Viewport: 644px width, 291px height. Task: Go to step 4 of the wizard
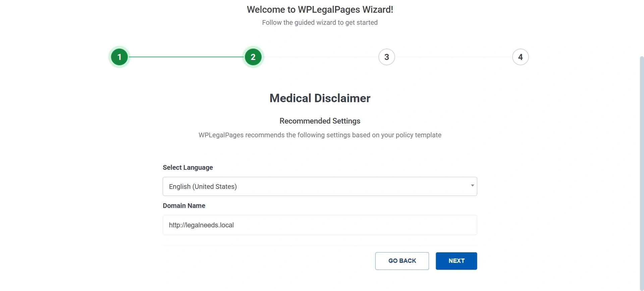(520, 57)
